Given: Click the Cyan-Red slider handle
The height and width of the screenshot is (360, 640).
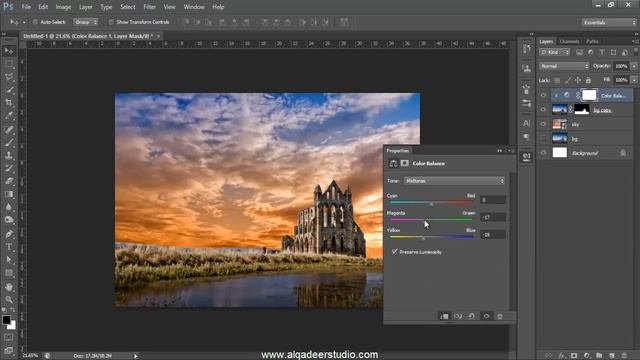Looking at the screenshot, I should (431, 204).
